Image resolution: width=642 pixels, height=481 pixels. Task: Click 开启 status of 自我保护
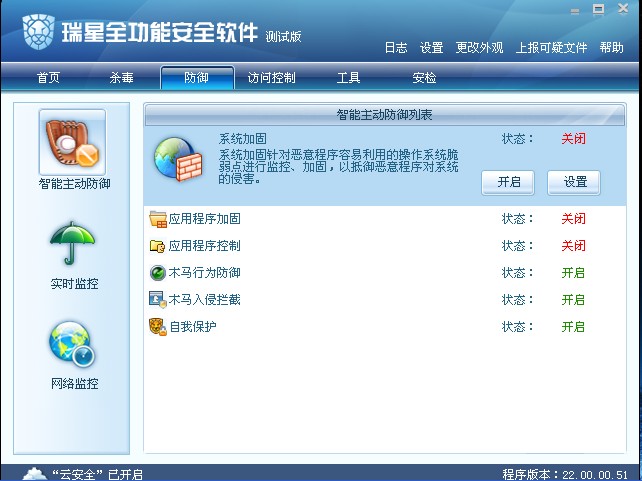coord(573,327)
